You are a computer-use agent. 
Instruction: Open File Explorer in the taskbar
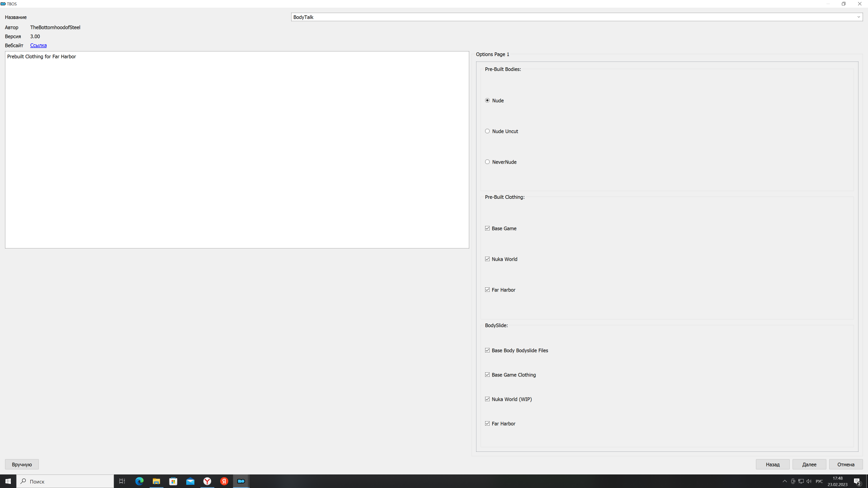156,481
